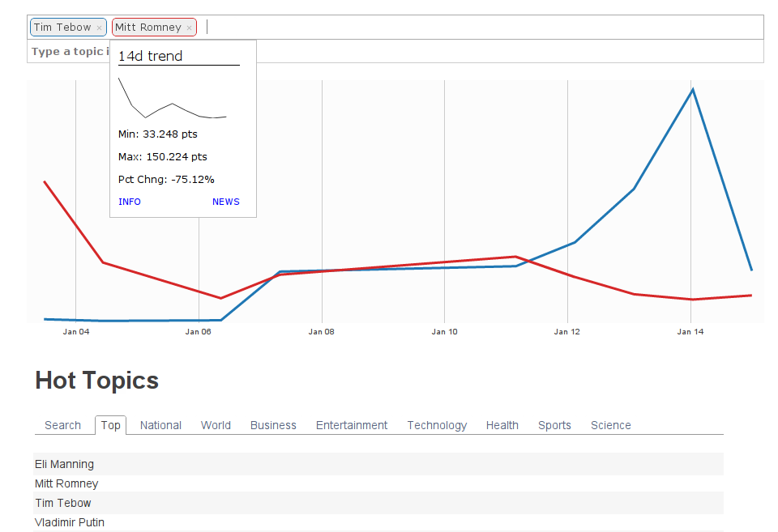This screenshot has width=778, height=532.
Task: Open the Health tab
Action: 502,425
